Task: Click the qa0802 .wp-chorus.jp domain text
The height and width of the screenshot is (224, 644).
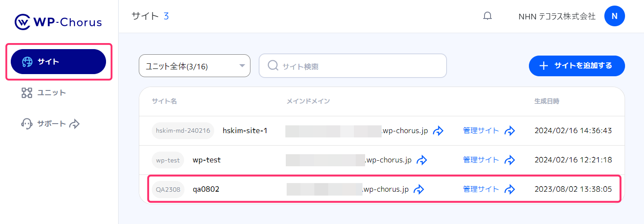Action: coord(385,189)
